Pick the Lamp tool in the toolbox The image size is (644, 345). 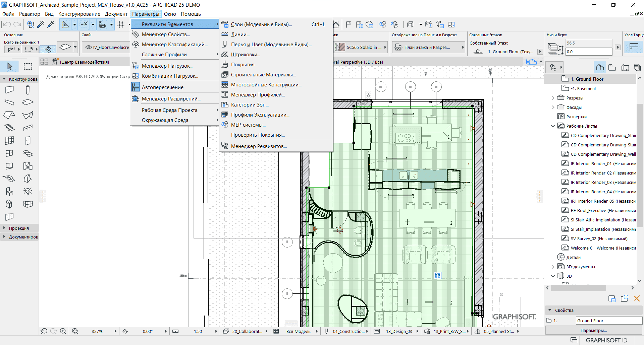point(28,192)
